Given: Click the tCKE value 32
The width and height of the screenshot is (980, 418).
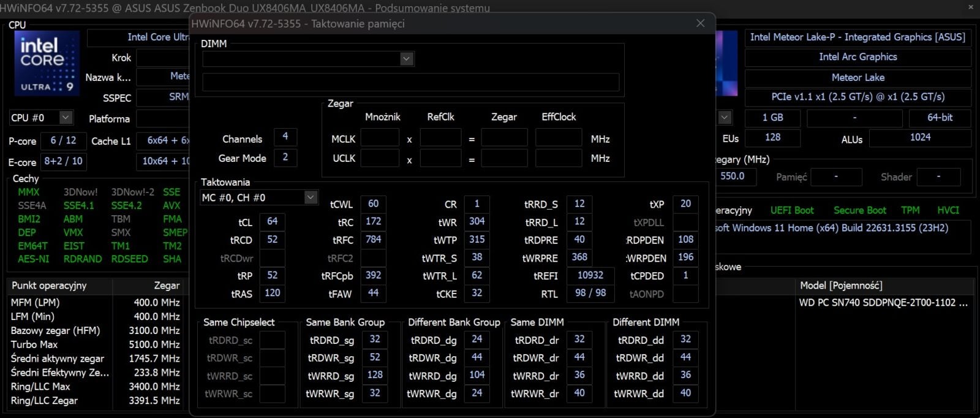Looking at the screenshot, I should 477,293.
